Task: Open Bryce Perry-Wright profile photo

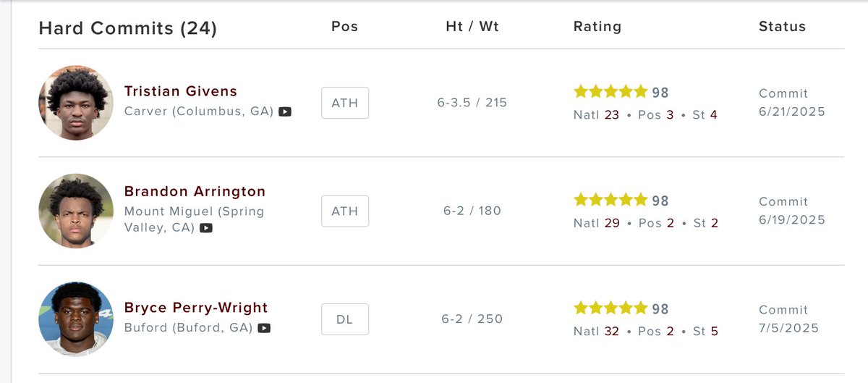Action: point(76,319)
